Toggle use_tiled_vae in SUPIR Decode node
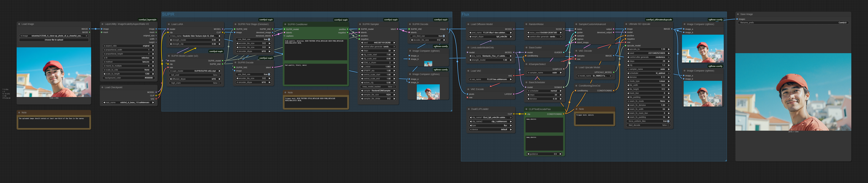 click(x=428, y=36)
